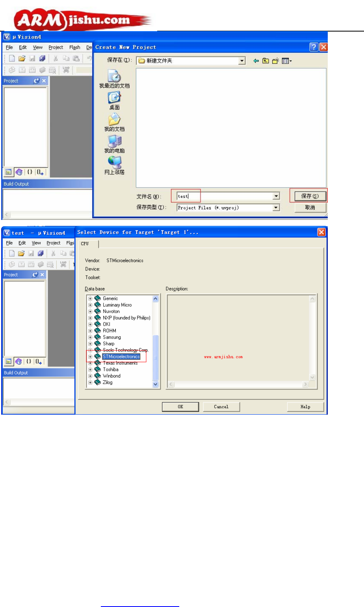Click Save All icon in test - µVision4 window
The height and width of the screenshot is (607, 364).
(41, 253)
